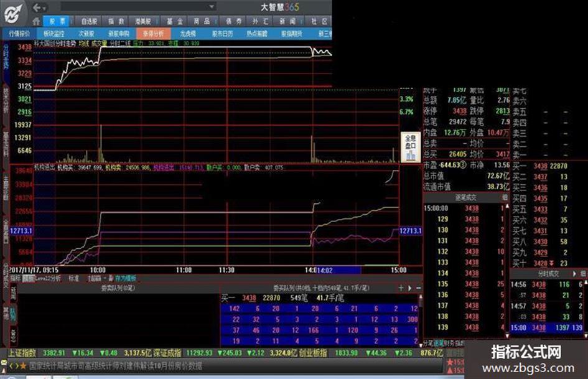
Task: Click the 指标 label under the chart
Action: (x=16, y=278)
